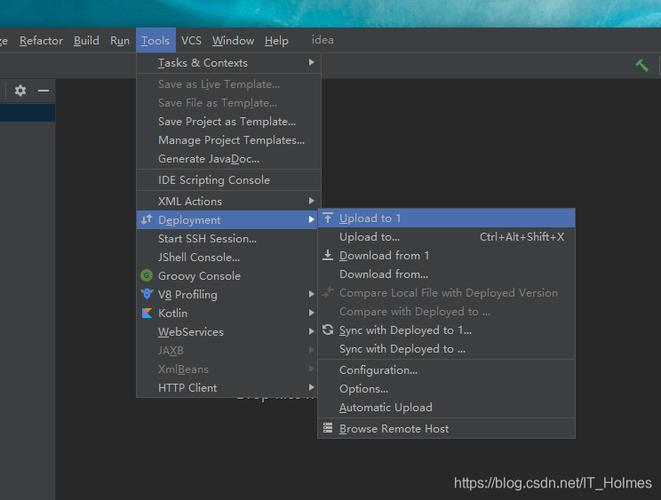Choose HTTP Client entry
Image resolution: width=661 pixels, height=500 pixels.
[229, 387]
